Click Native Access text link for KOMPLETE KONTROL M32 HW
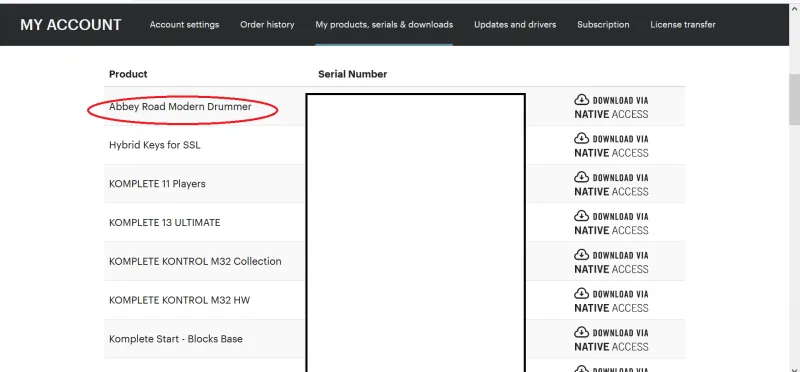 point(611,308)
